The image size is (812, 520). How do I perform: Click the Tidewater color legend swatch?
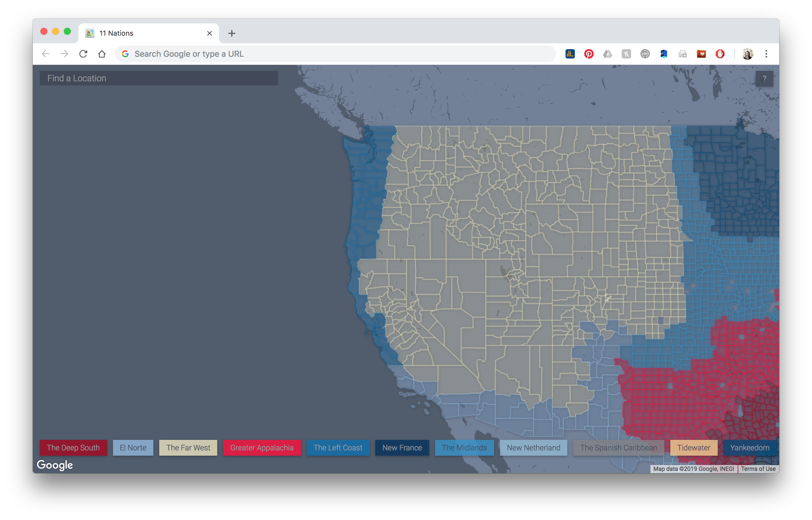pos(693,448)
